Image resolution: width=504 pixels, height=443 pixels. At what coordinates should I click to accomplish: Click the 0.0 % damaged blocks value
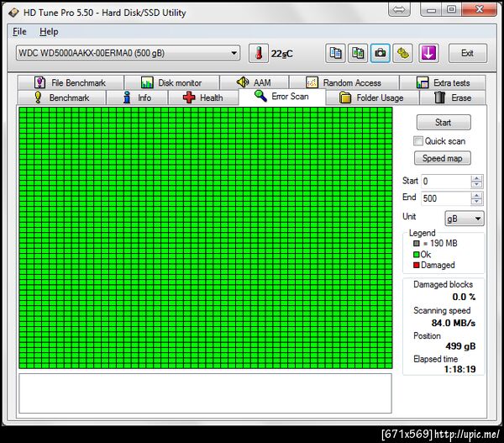[x=464, y=297]
